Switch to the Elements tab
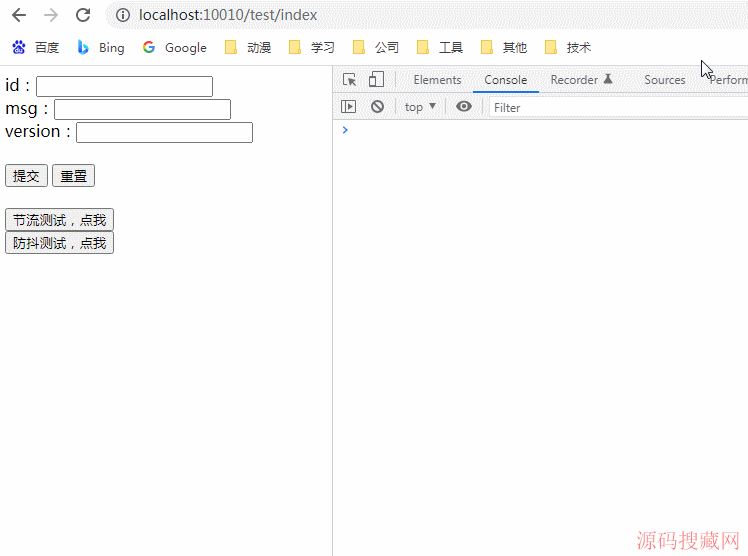Image resolution: width=748 pixels, height=556 pixels. click(437, 80)
